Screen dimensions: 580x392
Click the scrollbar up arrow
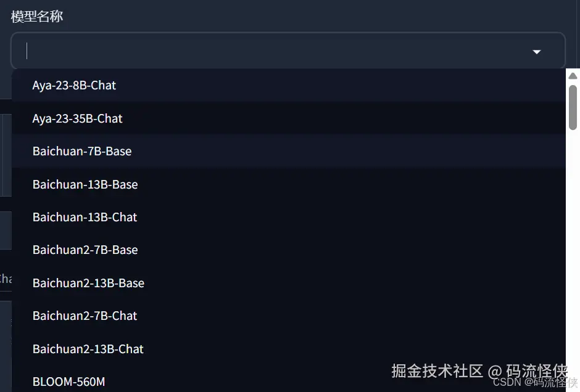coord(573,75)
